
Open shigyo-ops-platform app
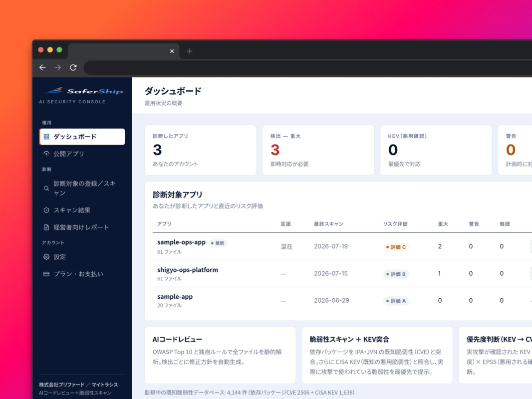[x=188, y=270]
